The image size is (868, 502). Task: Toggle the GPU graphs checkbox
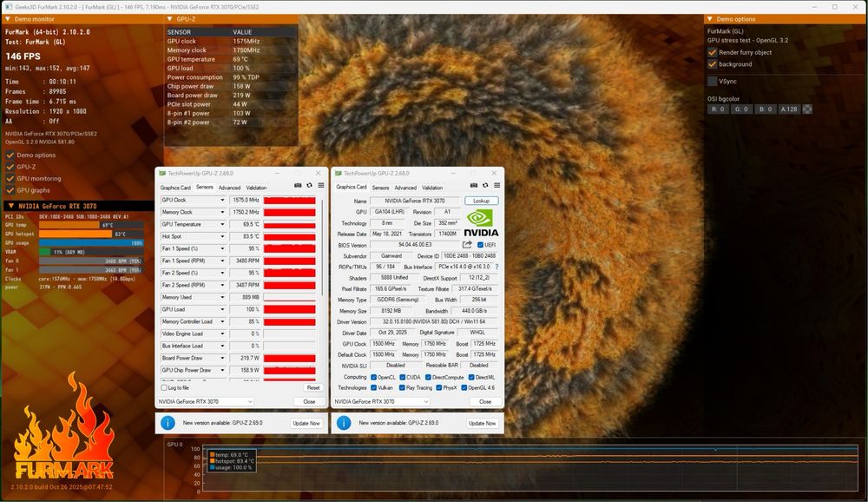[x=10, y=190]
